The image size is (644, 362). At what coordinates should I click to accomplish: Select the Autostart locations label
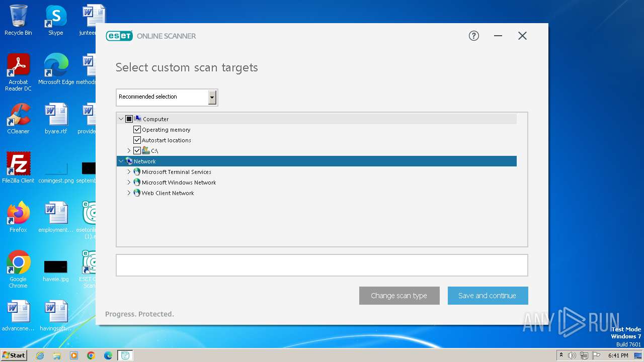(x=167, y=140)
